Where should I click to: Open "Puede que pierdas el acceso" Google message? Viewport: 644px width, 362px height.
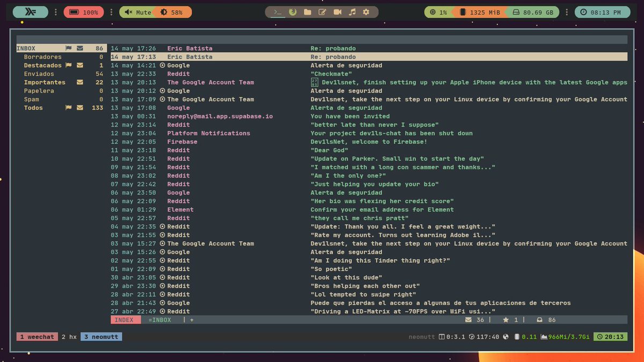click(369, 303)
